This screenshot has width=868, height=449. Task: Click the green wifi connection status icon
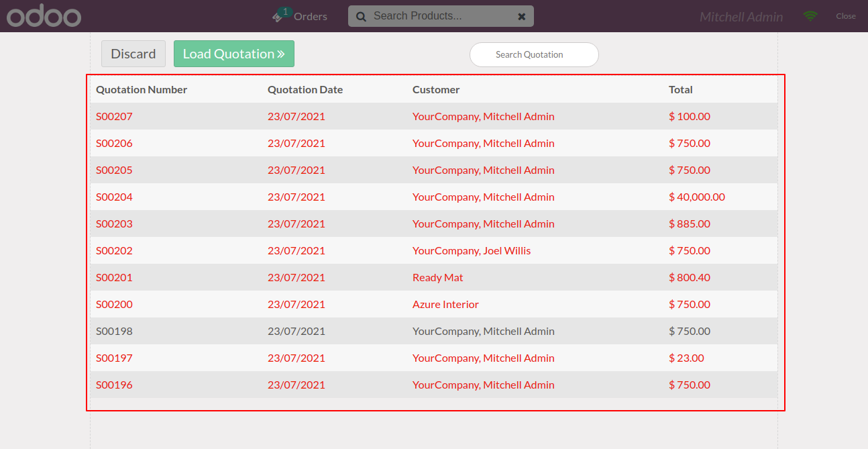(x=810, y=16)
